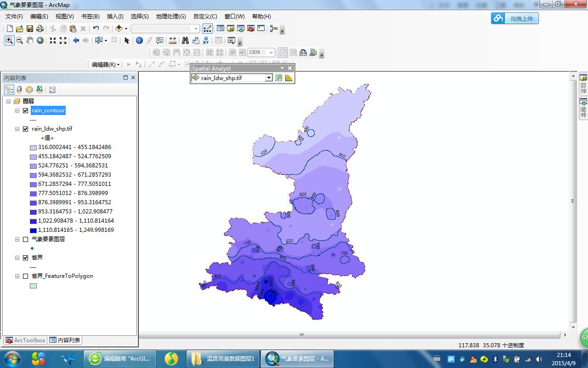The height and width of the screenshot is (368, 588).
Task: Open the layout zoom percentage dropdown
Action: pyautogui.click(x=271, y=52)
